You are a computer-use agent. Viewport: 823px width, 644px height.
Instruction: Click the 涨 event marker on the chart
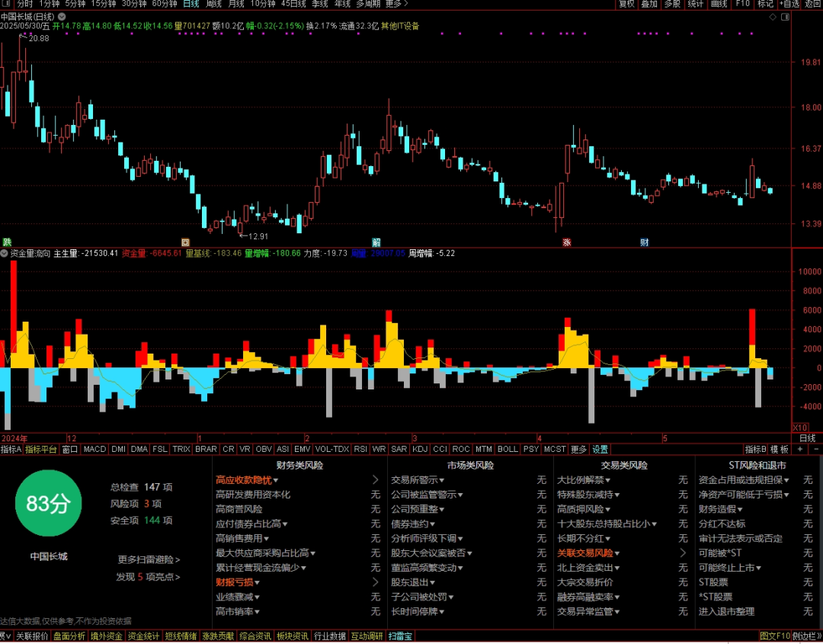pos(567,242)
